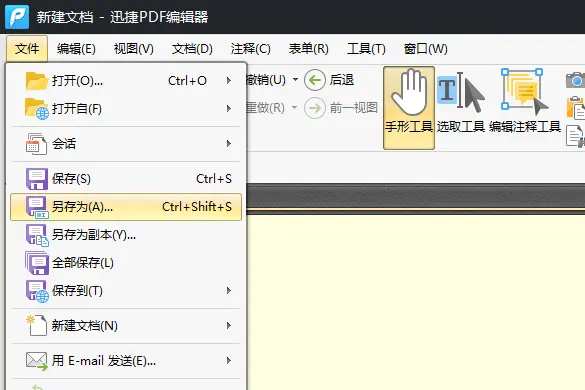The image size is (585, 390).
Task: Open the 窗口(W) menu
Action: pos(426,49)
